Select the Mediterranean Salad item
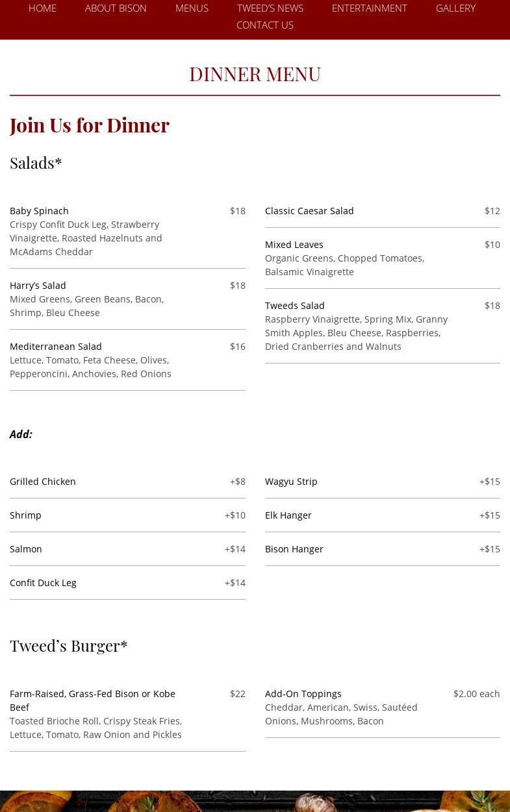This screenshot has height=812, width=510. 56,347
